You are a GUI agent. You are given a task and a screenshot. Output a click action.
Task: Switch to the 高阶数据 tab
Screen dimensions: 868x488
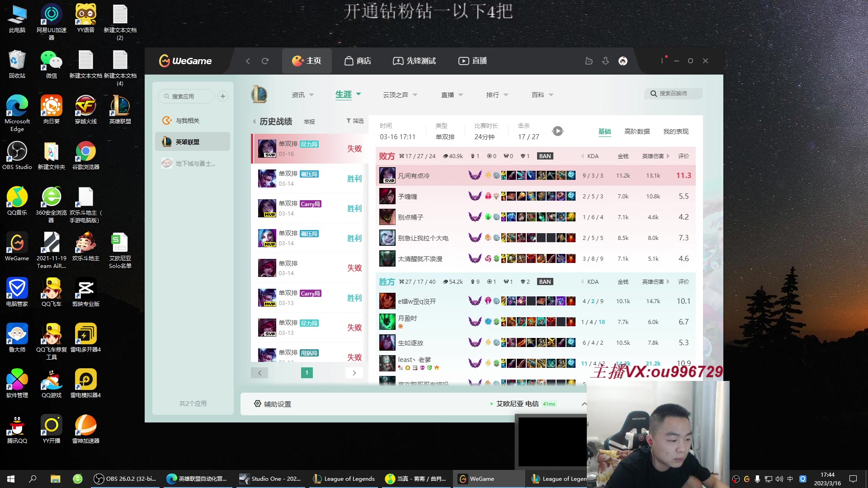637,131
